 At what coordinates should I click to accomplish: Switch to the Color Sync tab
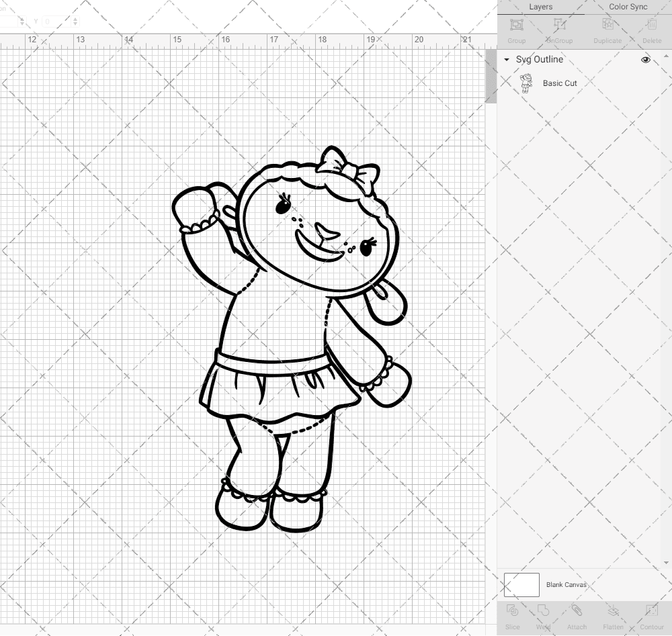point(628,7)
